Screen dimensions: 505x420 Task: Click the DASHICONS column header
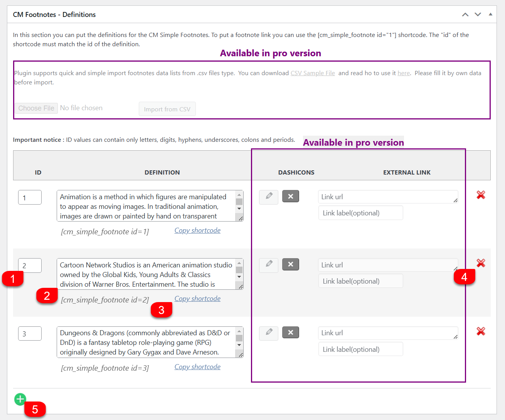tap(296, 173)
